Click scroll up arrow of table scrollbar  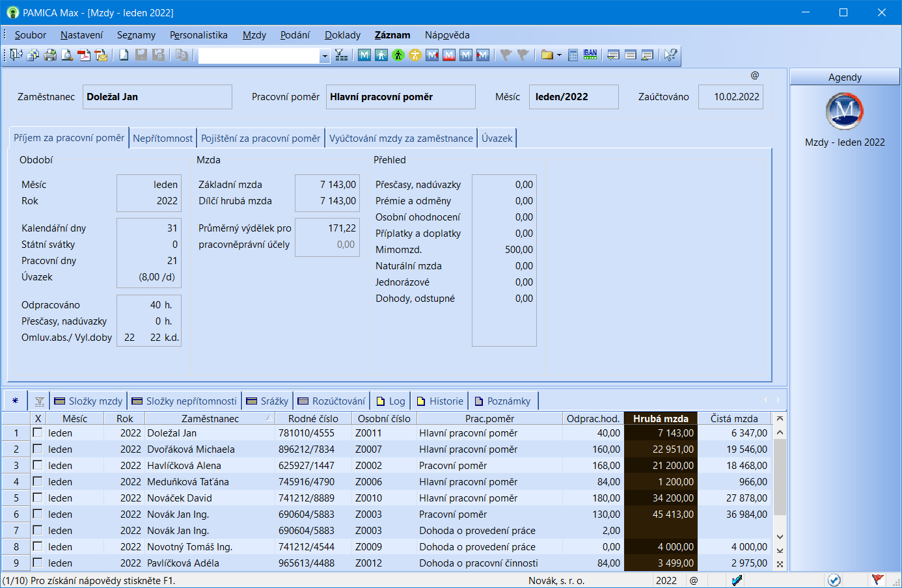780,433
